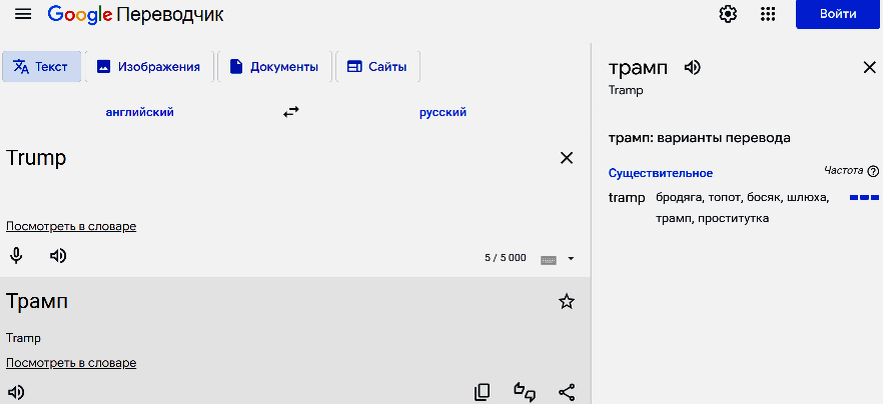The image size is (883, 404).
Task: Choose английский as the source language
Action: point(140,112)
